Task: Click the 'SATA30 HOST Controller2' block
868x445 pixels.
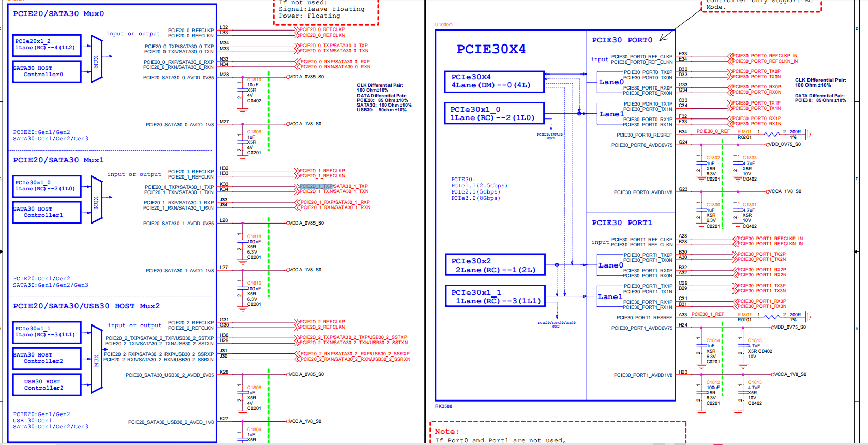Action: (x=47, y=358)
